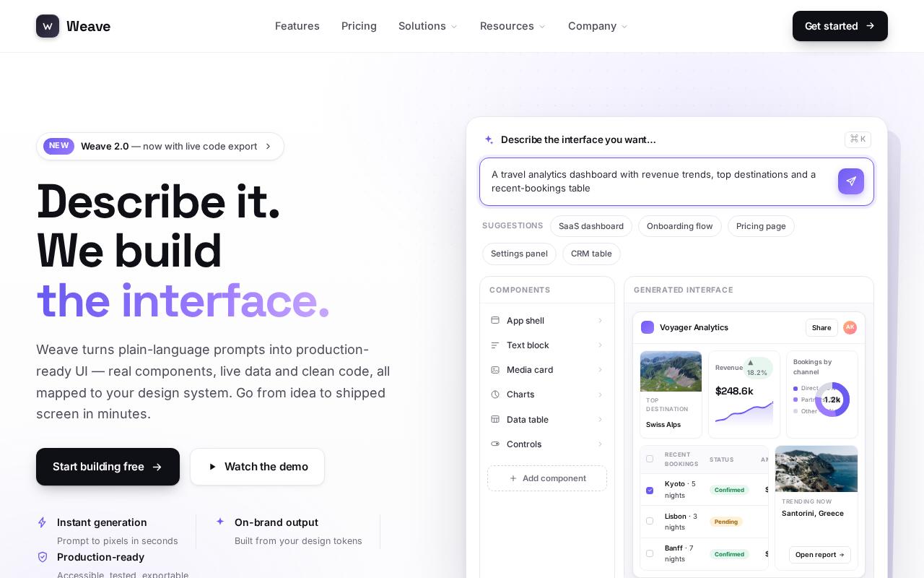Expand App shell using its chevron
The image size is (924, 578).
click(600, 321)
